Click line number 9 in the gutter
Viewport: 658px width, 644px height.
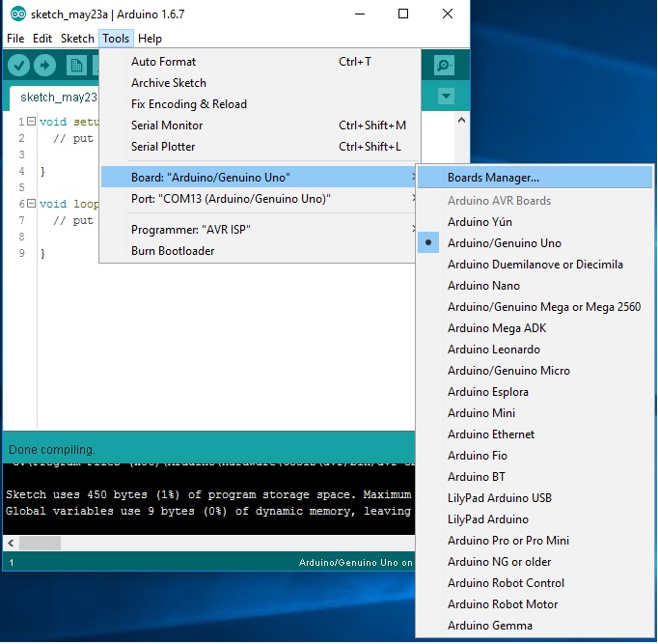(21, 253)
